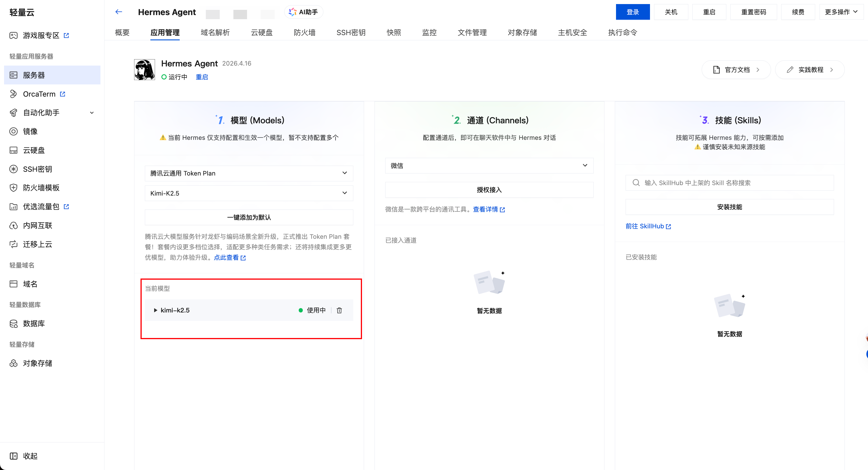Open the 游戏服专区 external link icon
868x470 pixels.
tap(66, 35)
